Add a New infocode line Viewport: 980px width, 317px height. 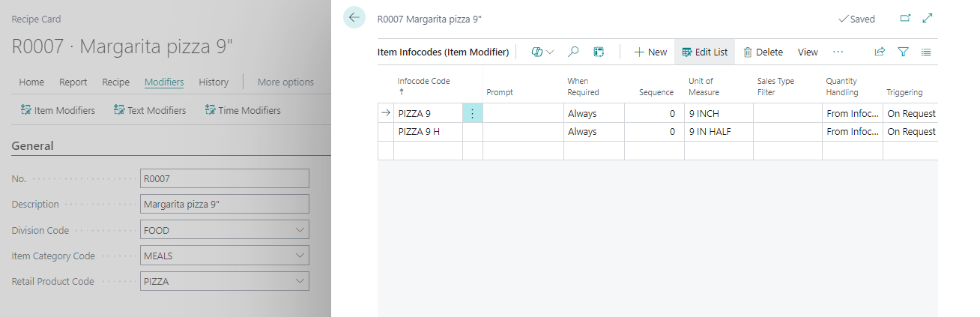[x=650, y=52]
